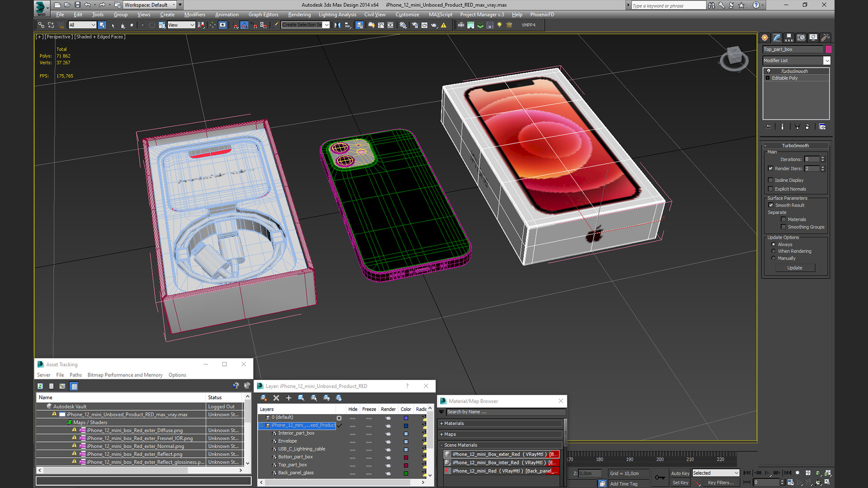Toggle Smooth Result checkbox

click(x=771, y=206)
